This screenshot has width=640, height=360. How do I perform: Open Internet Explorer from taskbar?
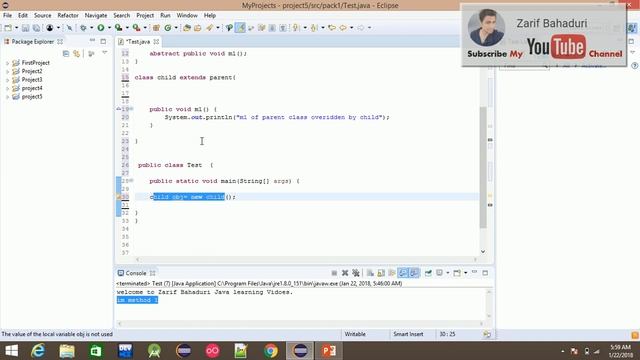tap(38, 351)
